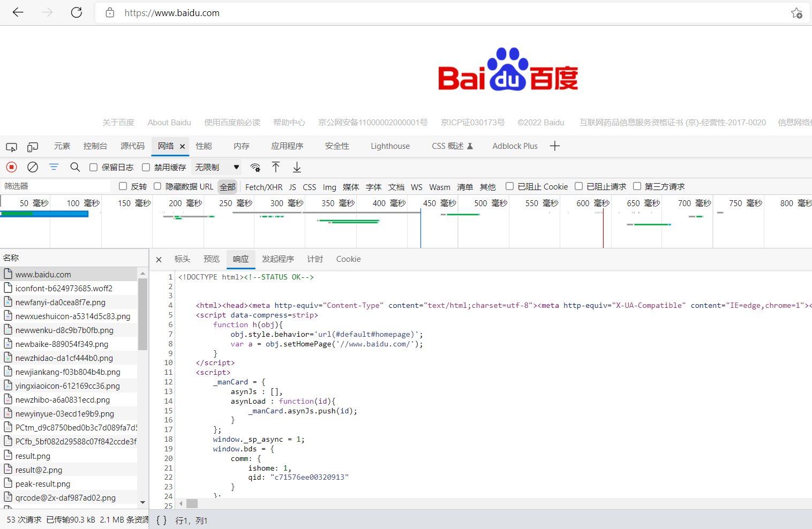Select the www.baidu.com request
This screenshot has height=529, width=812.
pos(69,274)
